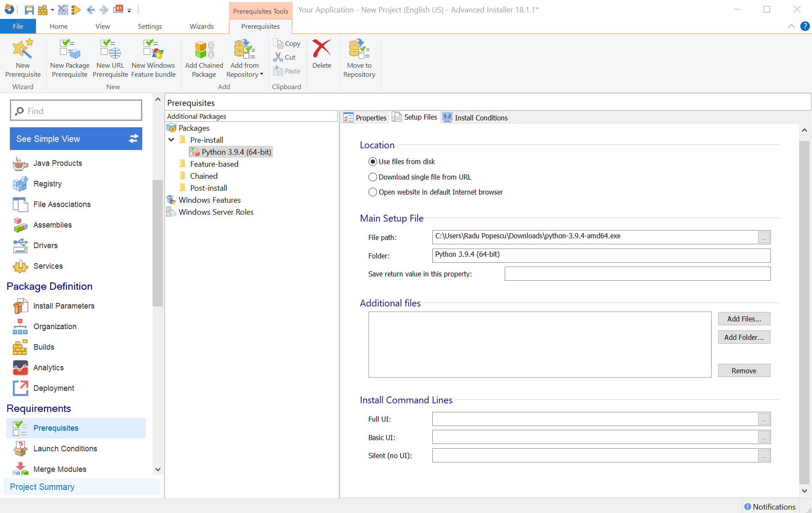The image size is (812, 513).
Task: Open the Assemblies page
Action: [52, 225]
